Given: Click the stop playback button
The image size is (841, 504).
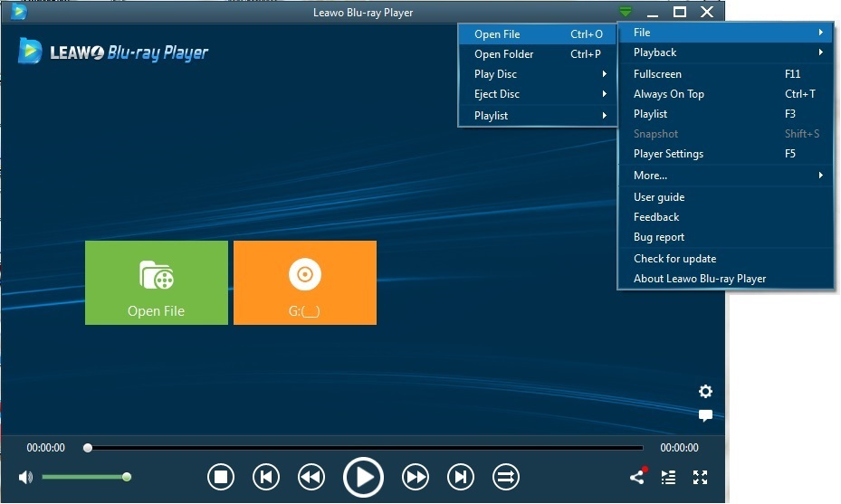Looking at the screenshot, I should (221, 477).
